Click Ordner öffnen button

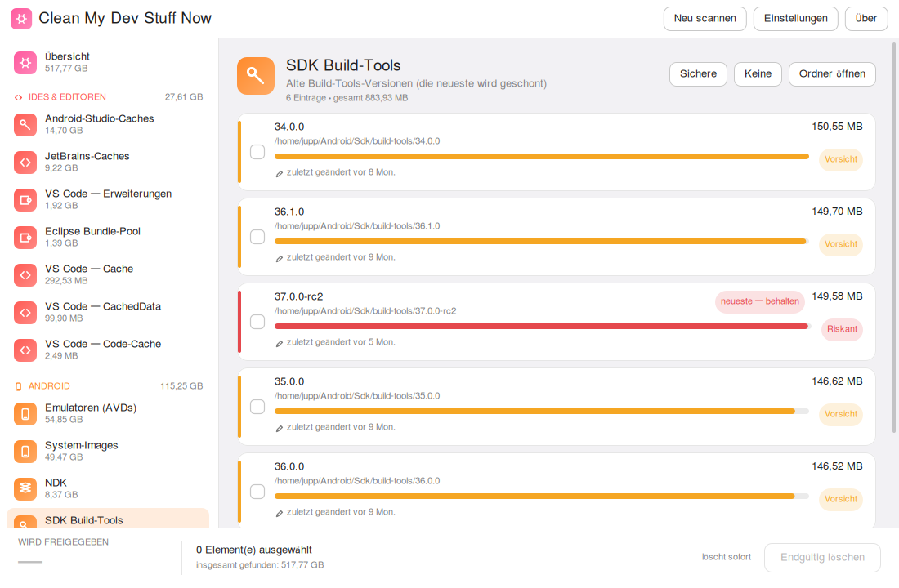(832, 74)
